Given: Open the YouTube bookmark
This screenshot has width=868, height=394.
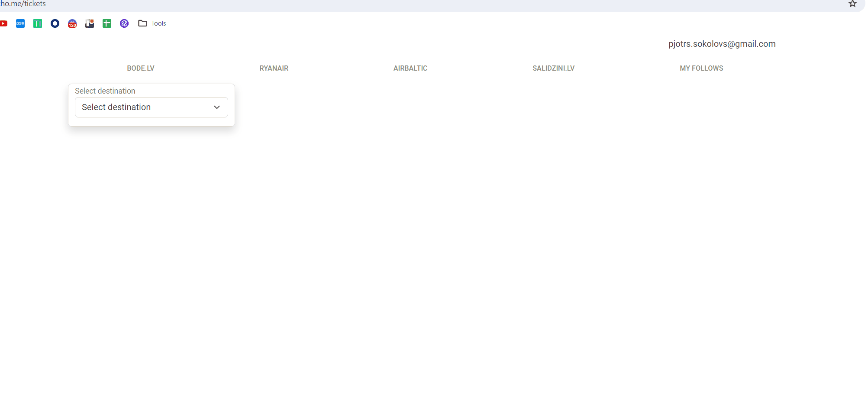Looking at the screenshot, I should [x=3, y=23].
